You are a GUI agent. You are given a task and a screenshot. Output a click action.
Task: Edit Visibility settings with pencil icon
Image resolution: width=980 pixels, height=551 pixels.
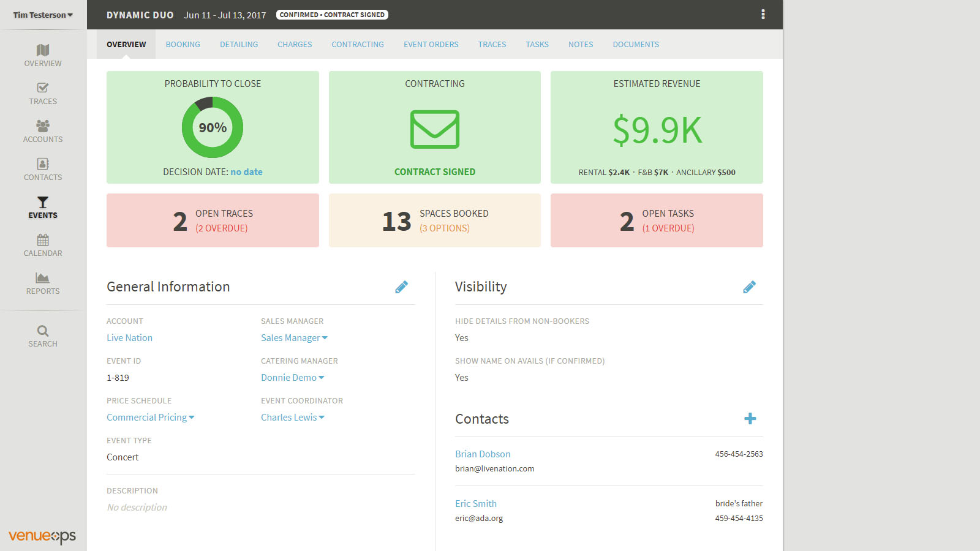point(749,287)
